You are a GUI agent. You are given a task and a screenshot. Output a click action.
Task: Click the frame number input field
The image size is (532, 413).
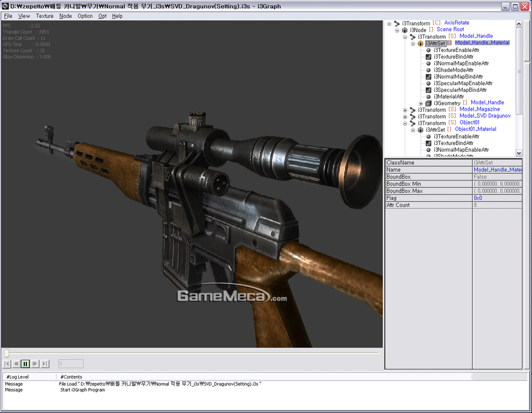(x=71, y=364)
